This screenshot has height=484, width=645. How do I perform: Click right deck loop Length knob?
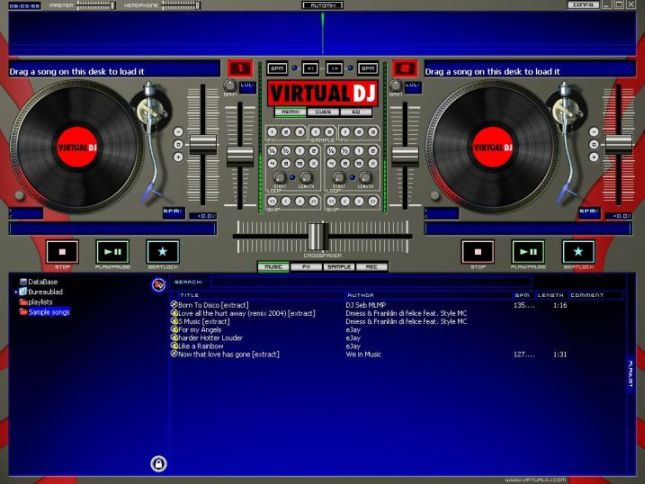(366, 178)
